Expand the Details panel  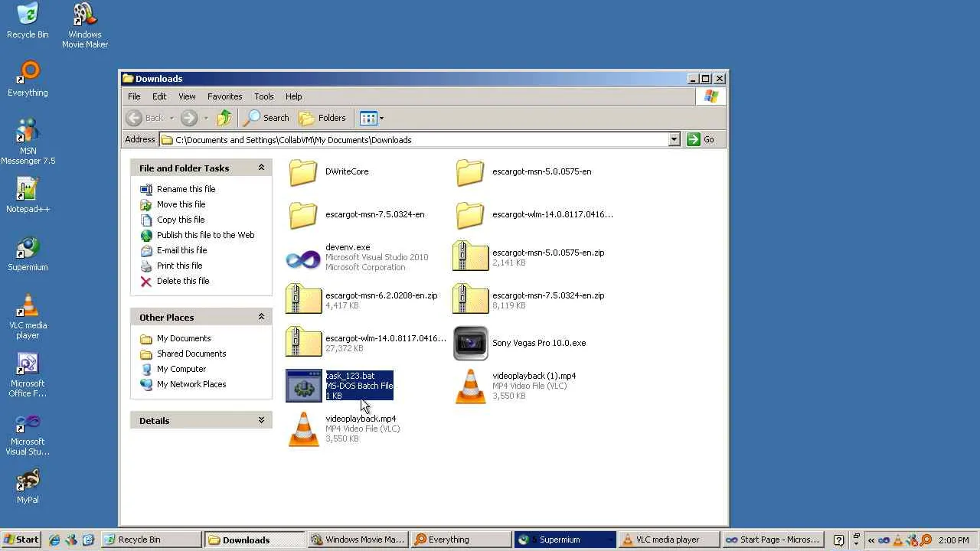(x=261, y=420)
